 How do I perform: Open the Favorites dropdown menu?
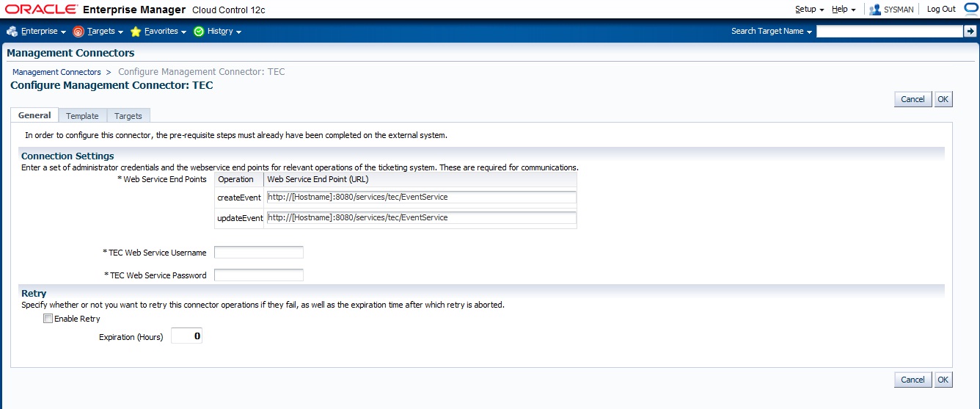(x=165, y=32)
